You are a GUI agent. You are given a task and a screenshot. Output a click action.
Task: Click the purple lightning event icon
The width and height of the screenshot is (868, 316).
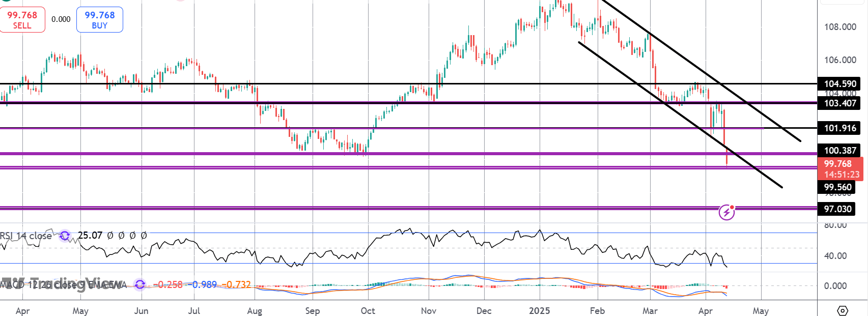(726, 212)
